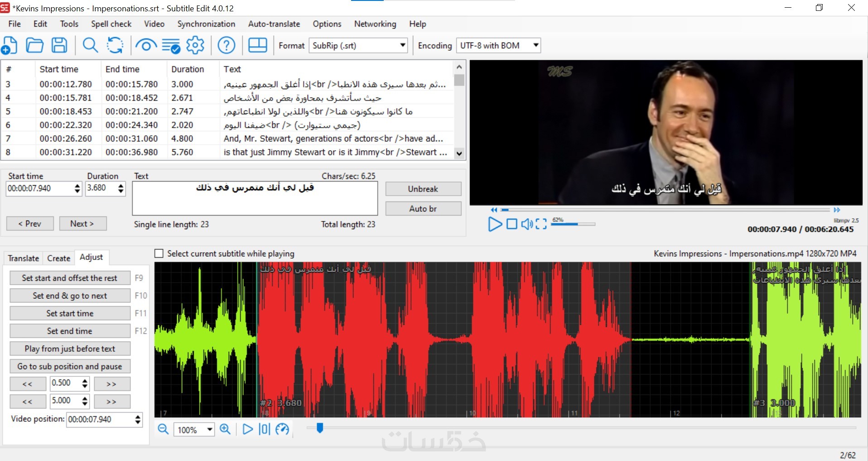The width and height of the screenshot is (868, 461).
Task: Click the Duration spinner arrows
Action: click(121, 188)
